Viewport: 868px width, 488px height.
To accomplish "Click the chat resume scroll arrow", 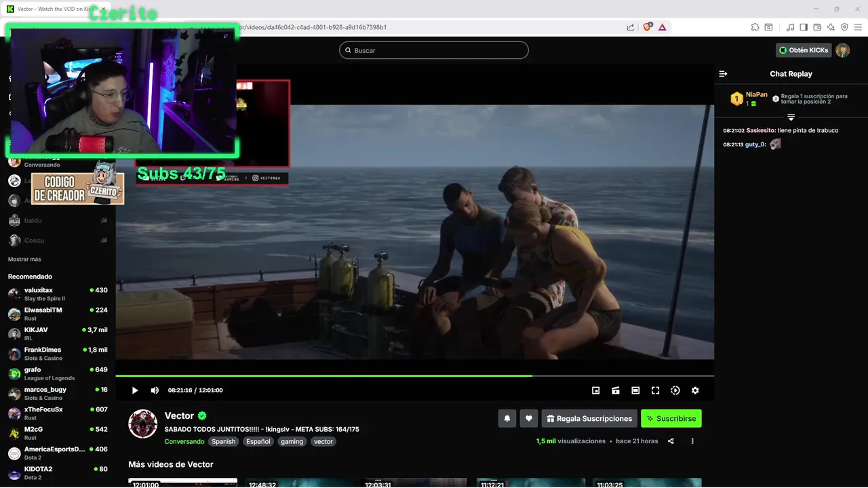I will point(791,117).
